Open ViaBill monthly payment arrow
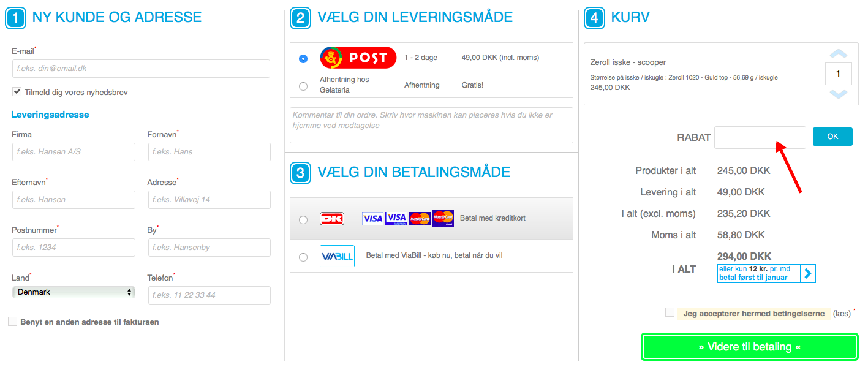Image resolution: width=868 pixels, height=367 pixels. coord(808,273)
